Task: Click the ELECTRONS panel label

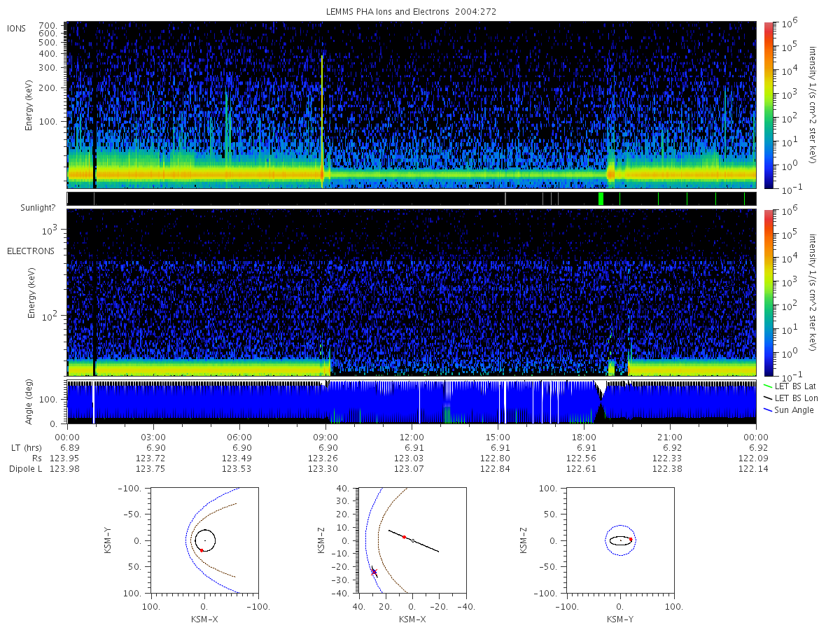Action: [31, 251]
